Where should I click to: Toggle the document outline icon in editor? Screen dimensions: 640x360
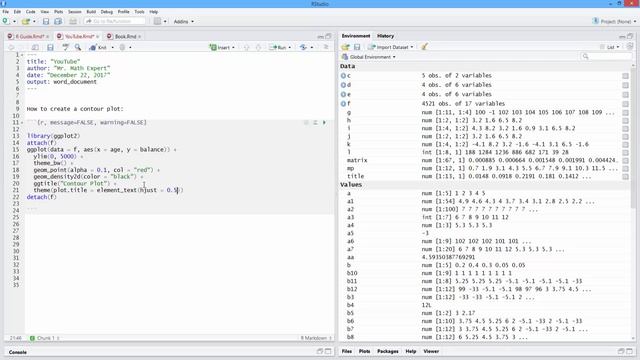[x=326, y=47]
